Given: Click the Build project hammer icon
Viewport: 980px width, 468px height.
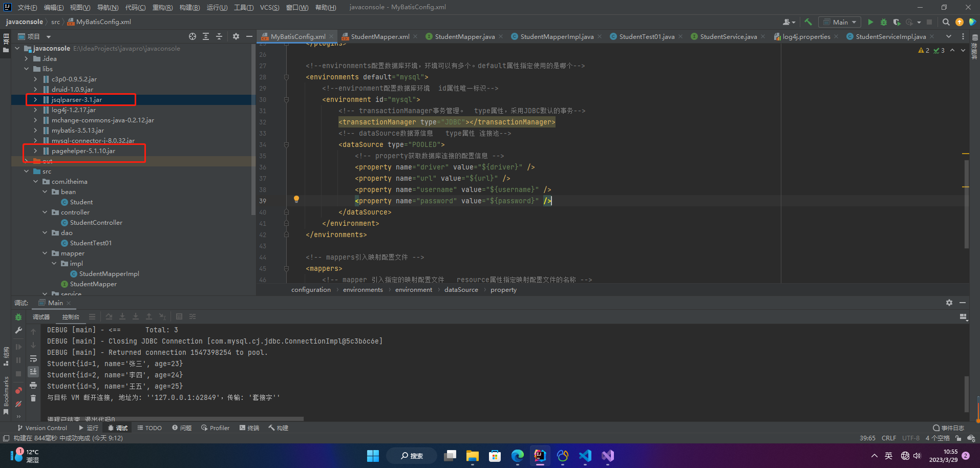Looking at the screenshot, I should pos(808,22).
